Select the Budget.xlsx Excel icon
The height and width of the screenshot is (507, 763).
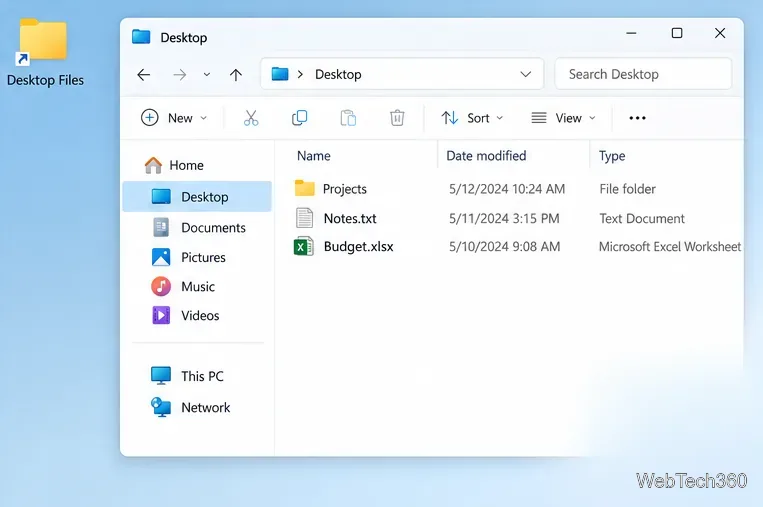pos(304,247)
